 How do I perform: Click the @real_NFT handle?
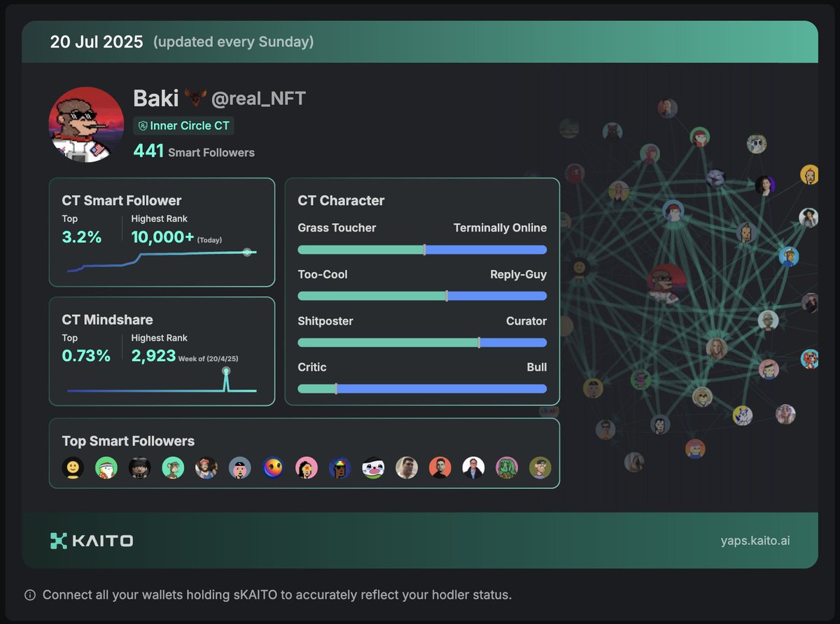point(258,99)
